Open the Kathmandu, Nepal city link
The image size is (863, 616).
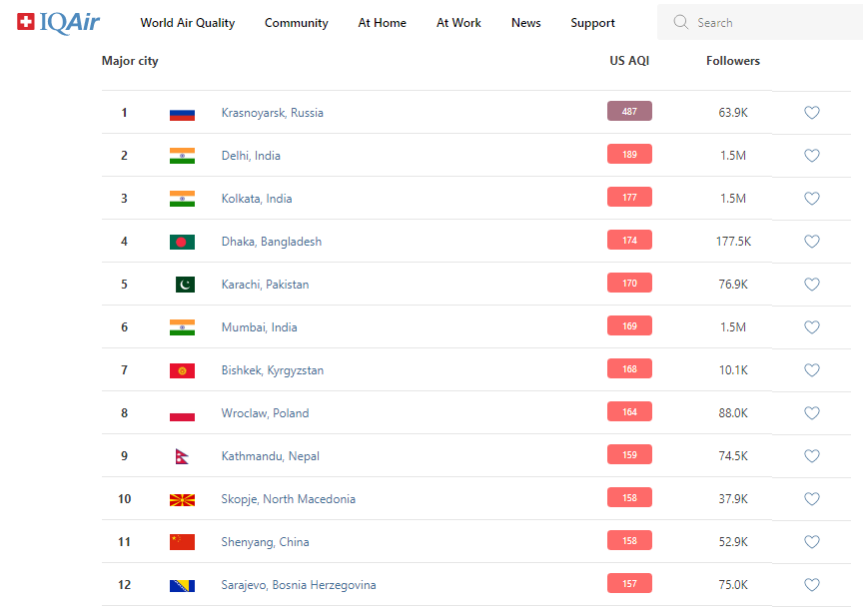[272, 456]
